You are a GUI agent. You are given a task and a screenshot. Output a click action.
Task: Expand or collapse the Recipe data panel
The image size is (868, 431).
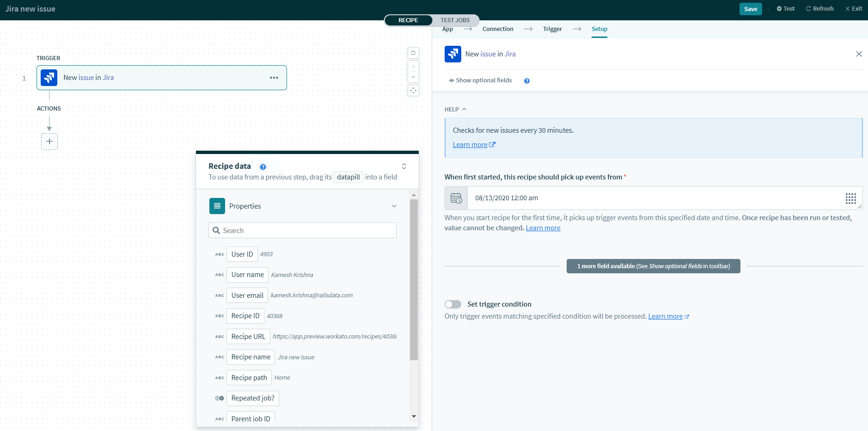(x=404, y=166)
